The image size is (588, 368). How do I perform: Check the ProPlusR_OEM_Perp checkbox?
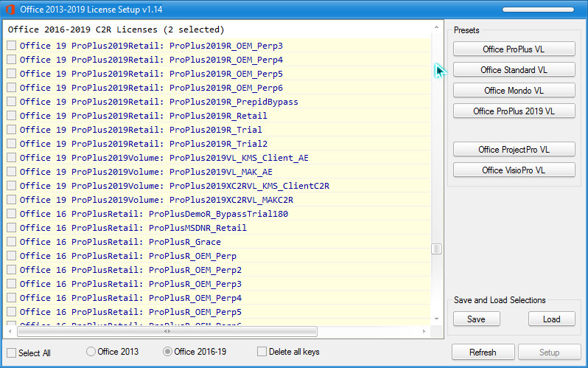tap(12, 256)
